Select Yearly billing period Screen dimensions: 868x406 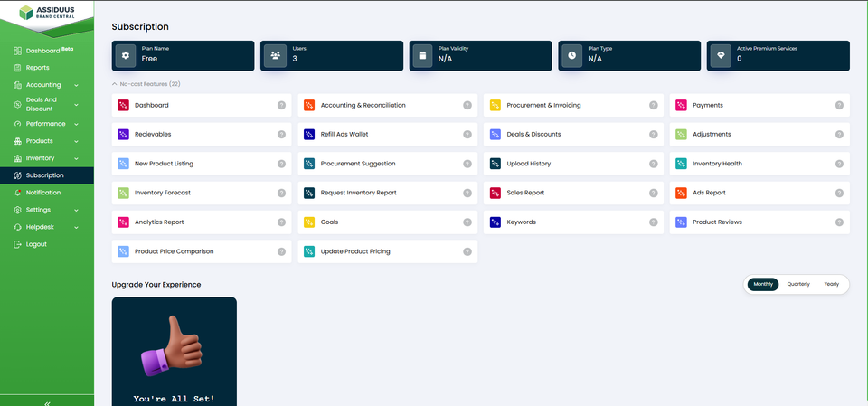(832, 284)
